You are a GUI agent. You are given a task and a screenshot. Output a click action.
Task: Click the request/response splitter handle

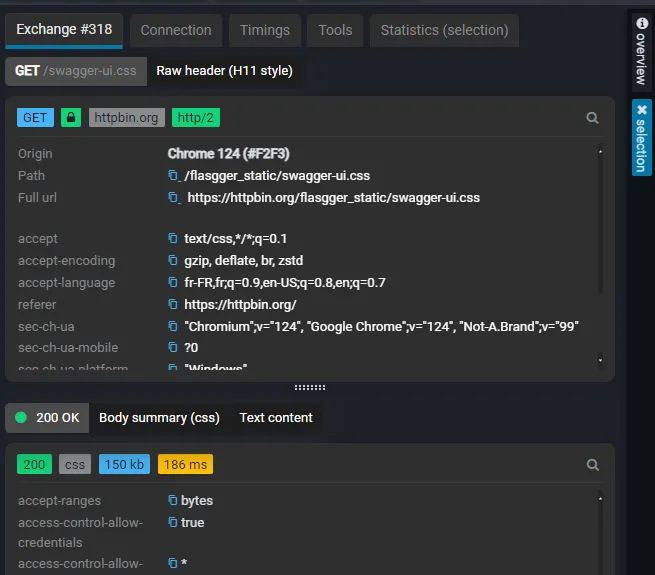pos(310,387)
